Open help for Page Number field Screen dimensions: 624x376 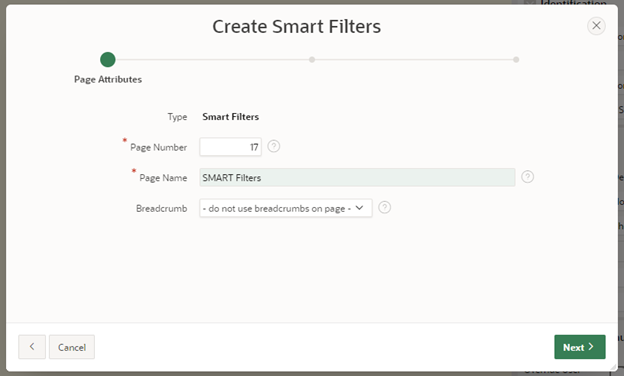coord(273,146)
